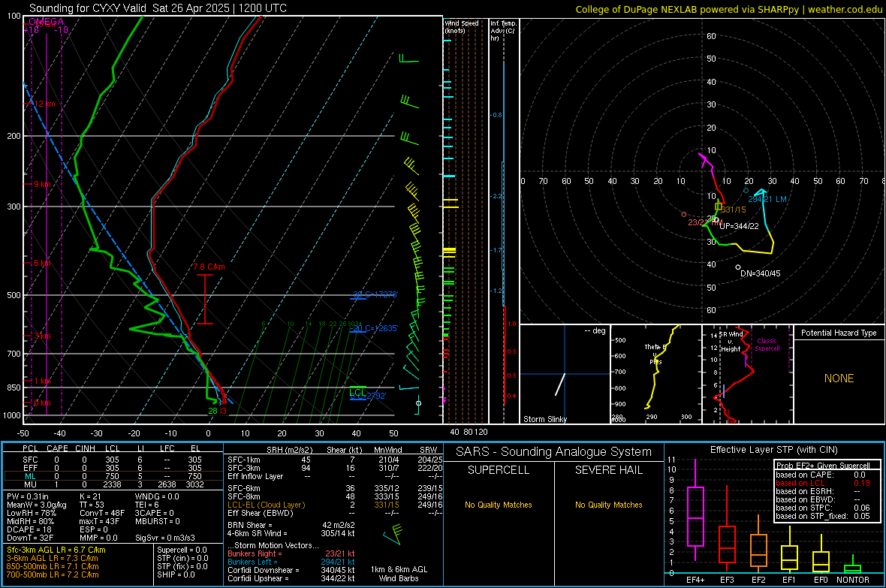
Task: Click the 3-6km AGL LR = 7.3 C/km line
Action: click(52, 558)
